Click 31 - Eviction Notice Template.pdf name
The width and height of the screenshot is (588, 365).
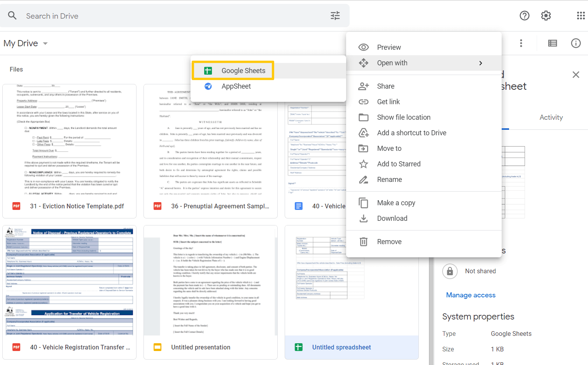(x=77, y=206)
